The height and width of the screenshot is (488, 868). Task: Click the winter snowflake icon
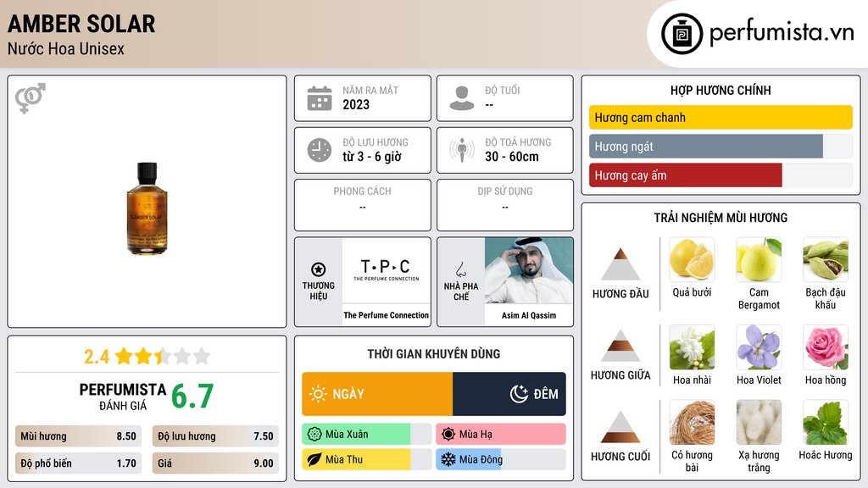coord(448,459)
